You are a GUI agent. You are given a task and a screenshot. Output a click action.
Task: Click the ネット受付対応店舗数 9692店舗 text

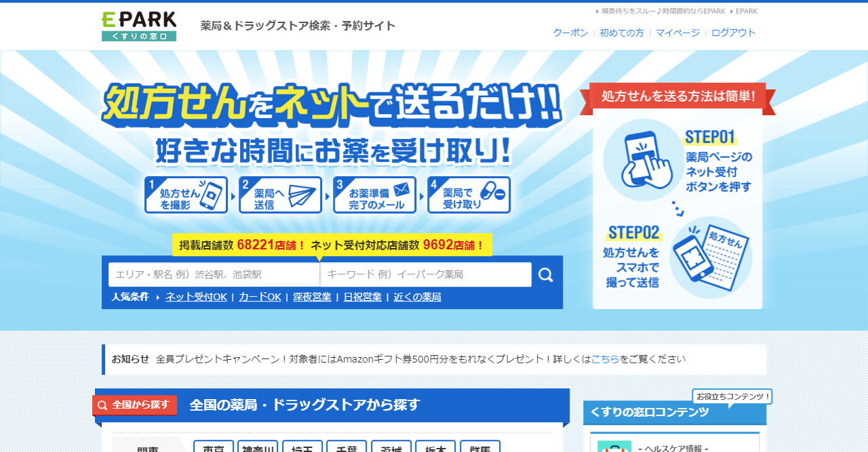[398, 245]
